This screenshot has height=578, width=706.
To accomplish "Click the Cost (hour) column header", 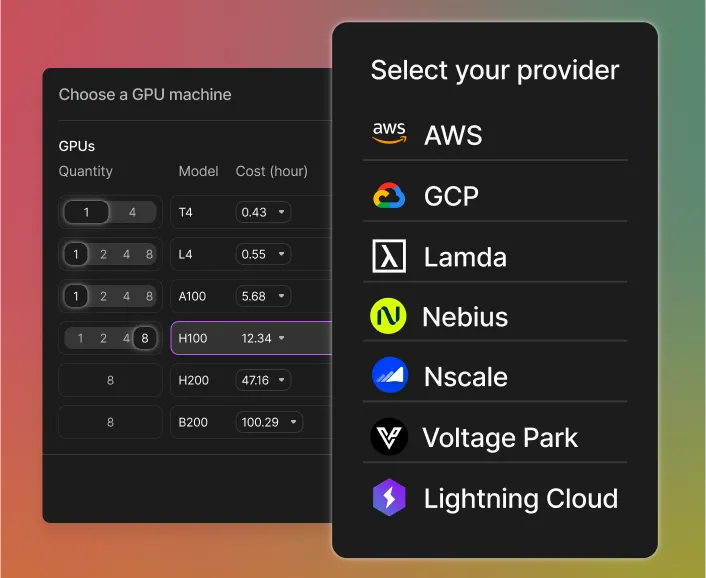I will coord(272,171).
